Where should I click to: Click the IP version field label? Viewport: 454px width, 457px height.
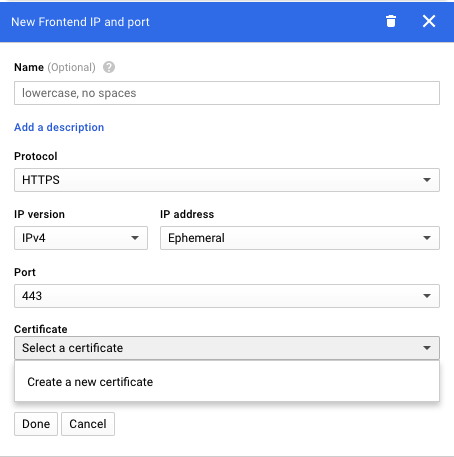(39, 214)
